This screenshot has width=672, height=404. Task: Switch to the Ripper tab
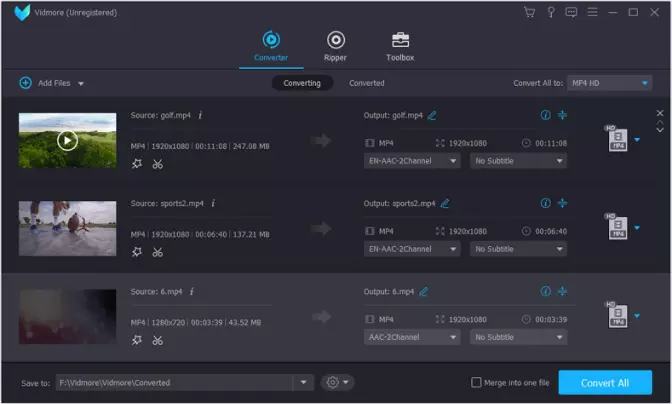click(335, 46)
